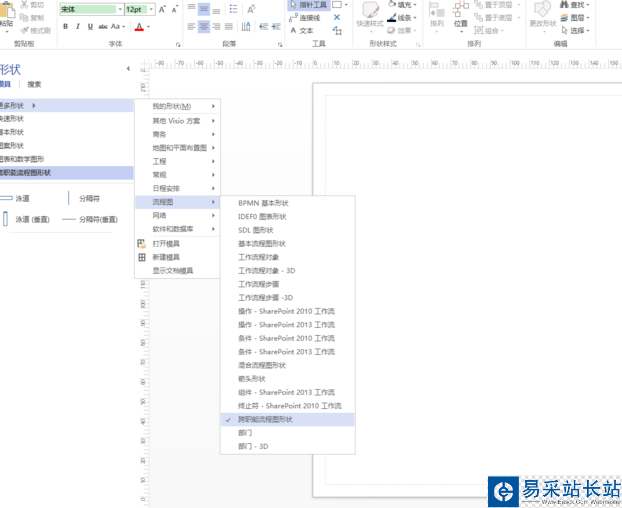
Task: Open the font color dropdown arrow
Action: 149,27
